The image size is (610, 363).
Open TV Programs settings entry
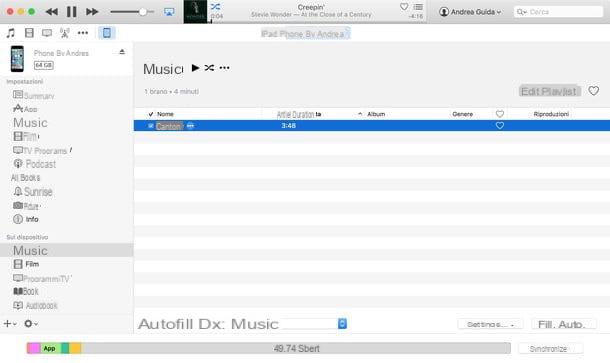42,151
